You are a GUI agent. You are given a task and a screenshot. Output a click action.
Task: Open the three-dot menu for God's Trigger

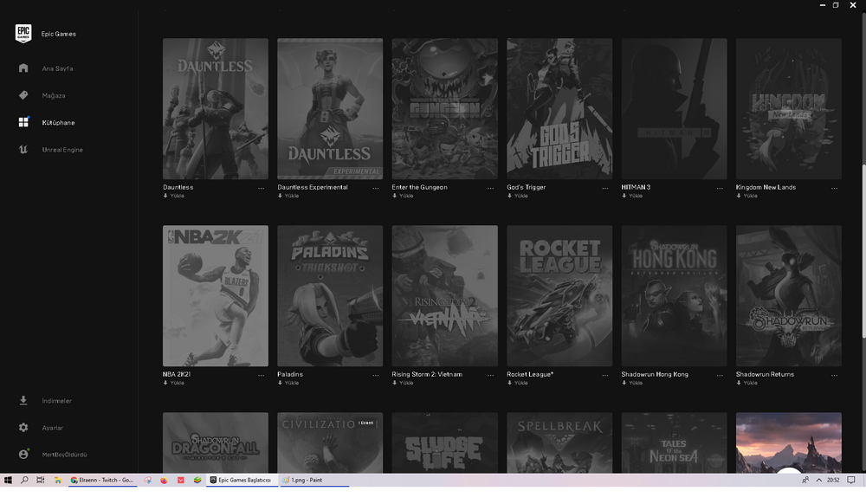pos(605,188)
